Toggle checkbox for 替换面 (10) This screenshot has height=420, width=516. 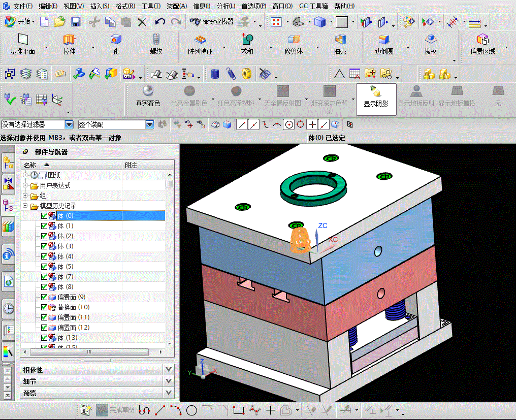pos(44,307)
